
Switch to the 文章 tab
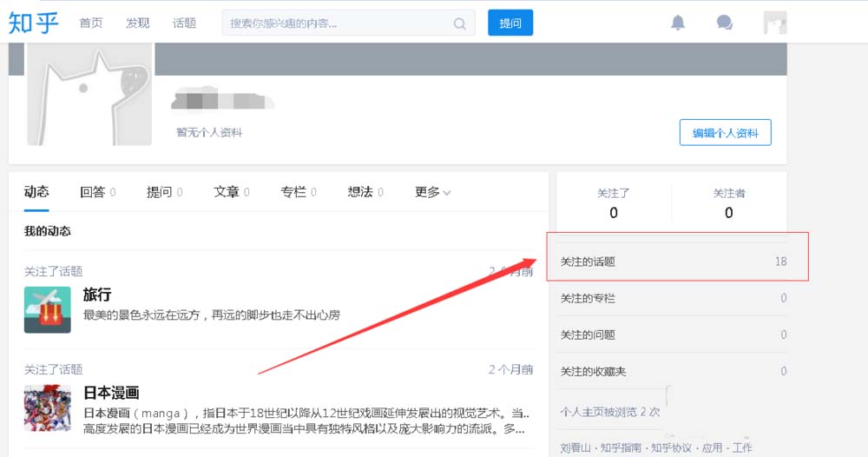click(x=232, y=192)
